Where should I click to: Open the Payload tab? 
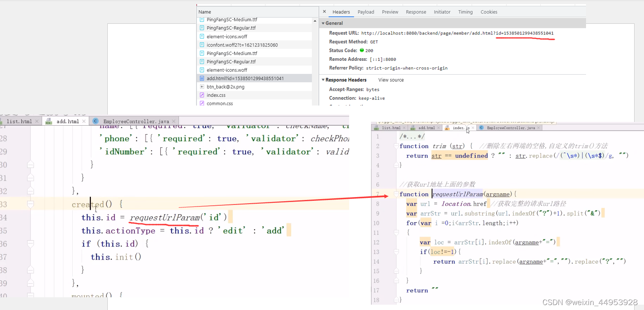coord(366,12)
